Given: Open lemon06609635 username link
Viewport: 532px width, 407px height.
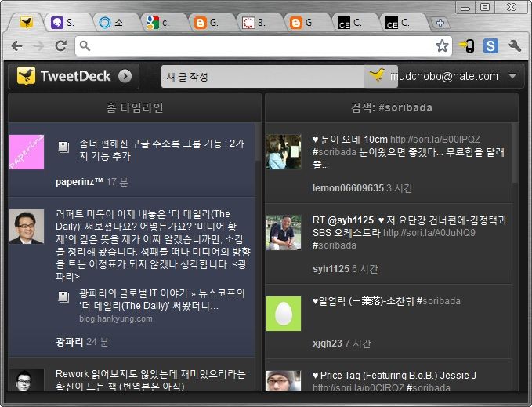Looking at the screenshot, I should click(x=348, y=188).
